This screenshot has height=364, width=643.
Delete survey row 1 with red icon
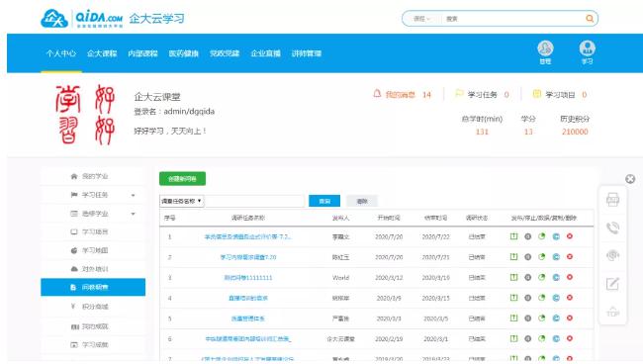[x=570, y=236]
